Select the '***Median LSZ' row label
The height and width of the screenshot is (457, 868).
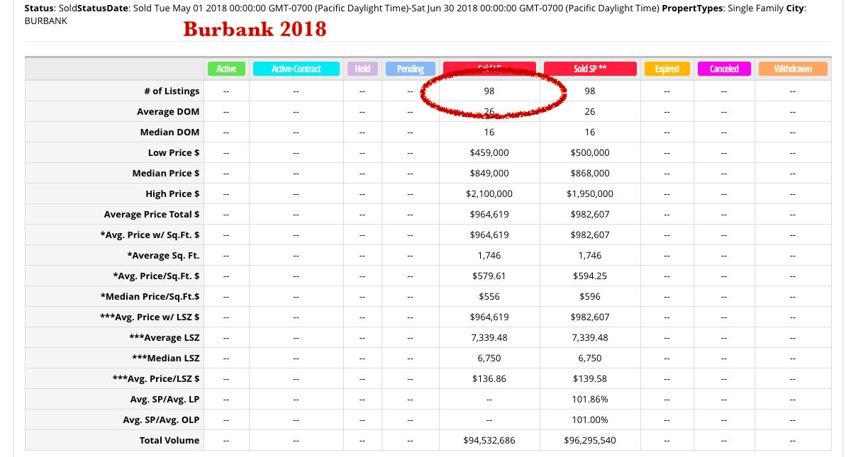[165, 358]
